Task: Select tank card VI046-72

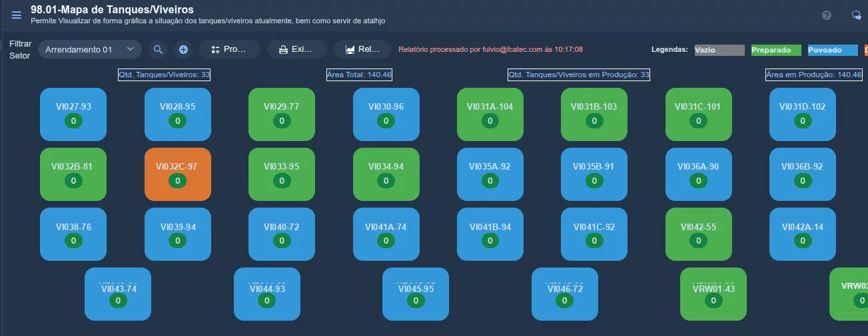Action: tap(565, 294)
